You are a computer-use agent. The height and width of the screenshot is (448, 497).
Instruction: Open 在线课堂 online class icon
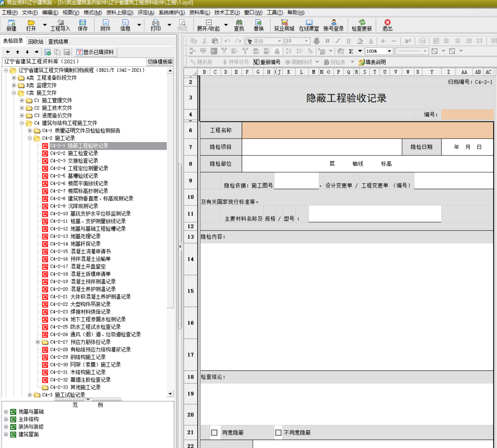coord(309,25)
